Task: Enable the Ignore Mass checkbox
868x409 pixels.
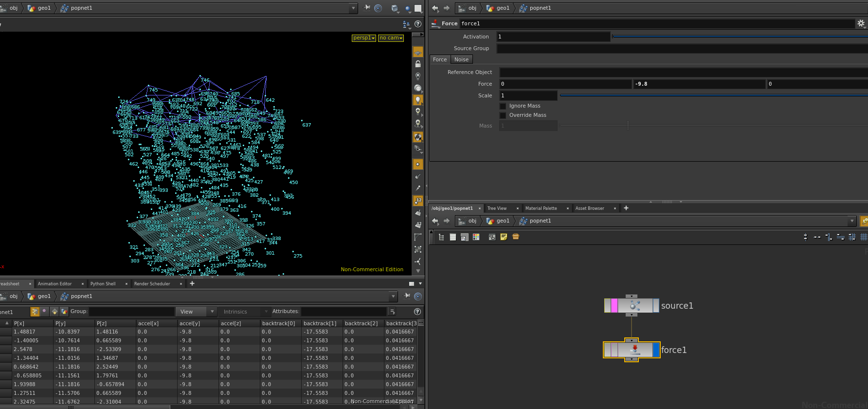Action: point(503,106)
